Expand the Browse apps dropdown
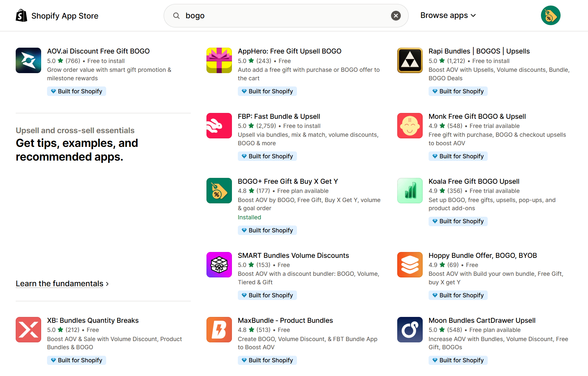Image resolution: width=588 pixels, height=376 pixels. [448, 15]
